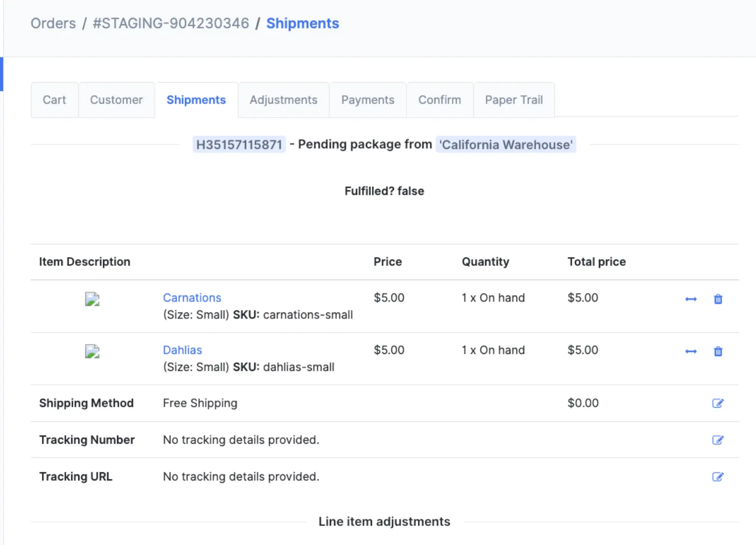This screenshot has width=756, height=545.
Task: Click Carnations quantity '1 x On hand'
Action: pyautogui.click(x=493, y=298)
